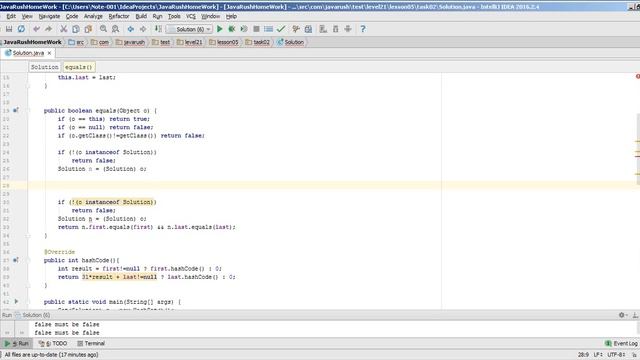The width and height of the screenshot is (640, 360).
Task: Collapse the hashCode method fold marker
Action: (x=28, y=260)
